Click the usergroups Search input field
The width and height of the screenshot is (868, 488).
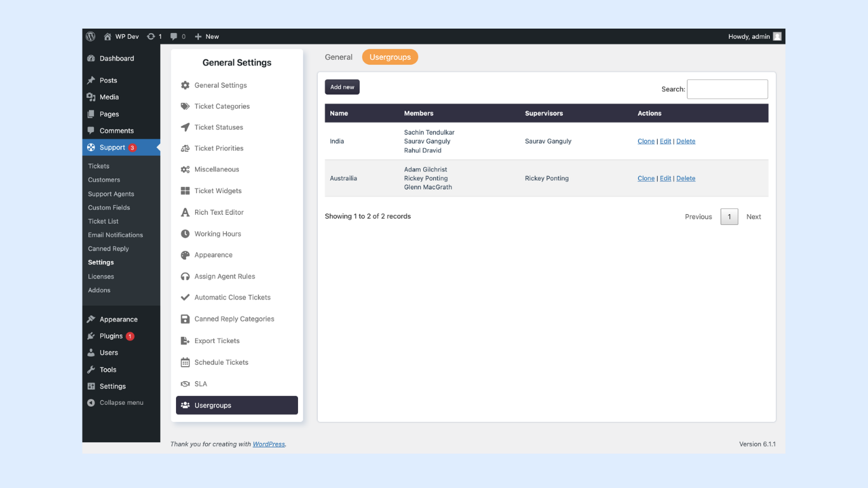tap(727, 90)
